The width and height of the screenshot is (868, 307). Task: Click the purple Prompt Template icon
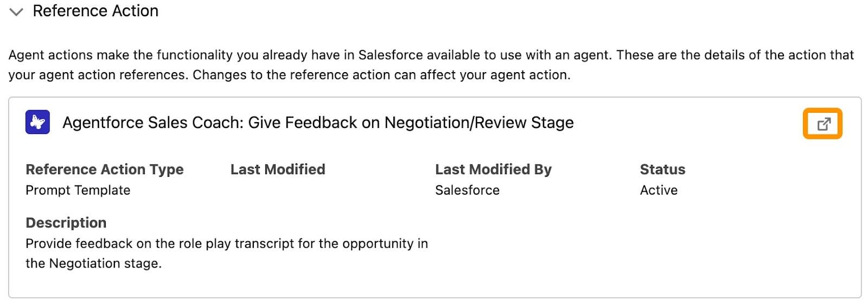tap(38, 122)
